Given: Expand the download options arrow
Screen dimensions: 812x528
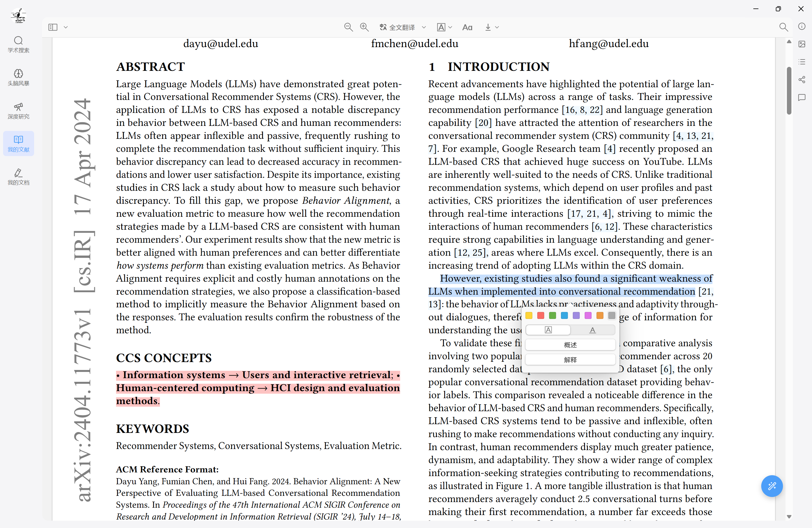Looking at the screenshot, I should tap(497, 27).
